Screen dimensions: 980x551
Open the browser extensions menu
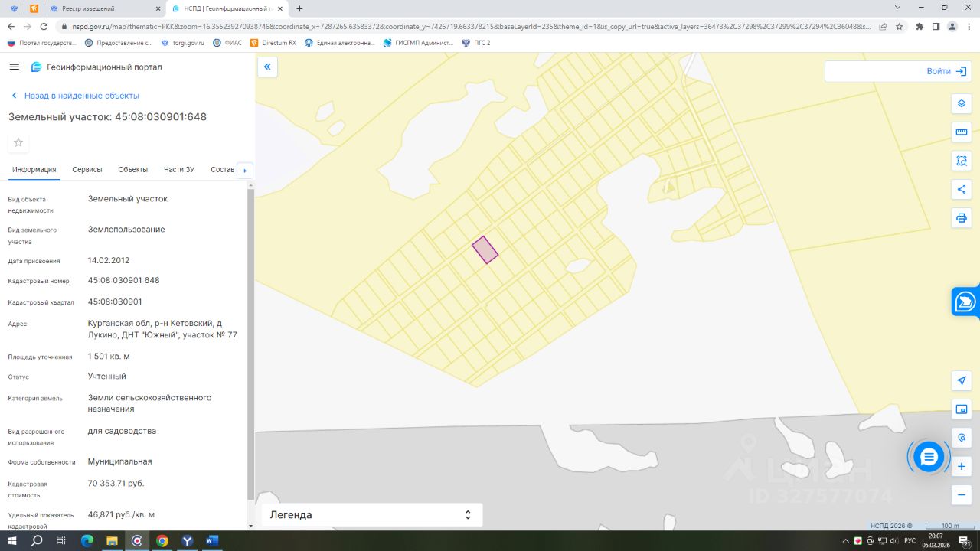[920, 26]
